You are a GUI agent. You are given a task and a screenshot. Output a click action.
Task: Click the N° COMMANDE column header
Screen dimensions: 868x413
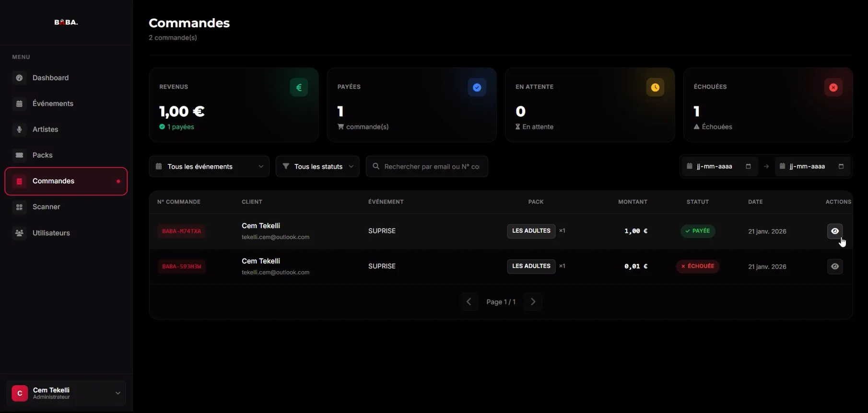[x=179, y=202]
